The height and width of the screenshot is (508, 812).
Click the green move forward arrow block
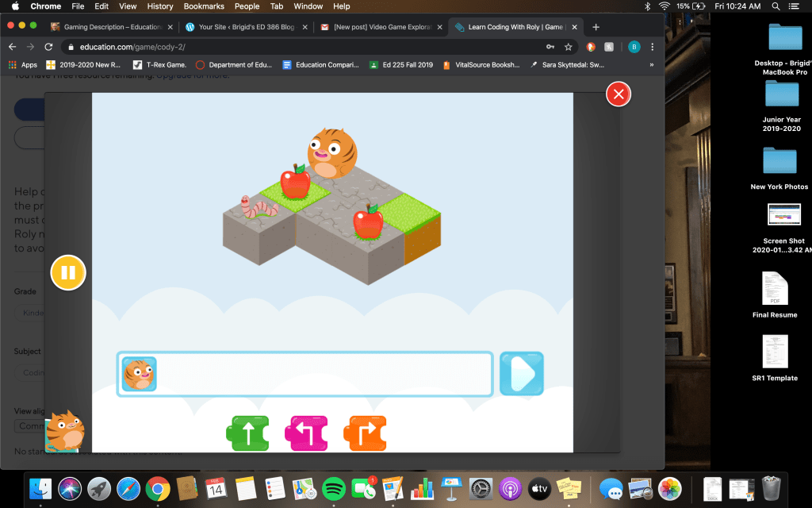coord(247,433)
